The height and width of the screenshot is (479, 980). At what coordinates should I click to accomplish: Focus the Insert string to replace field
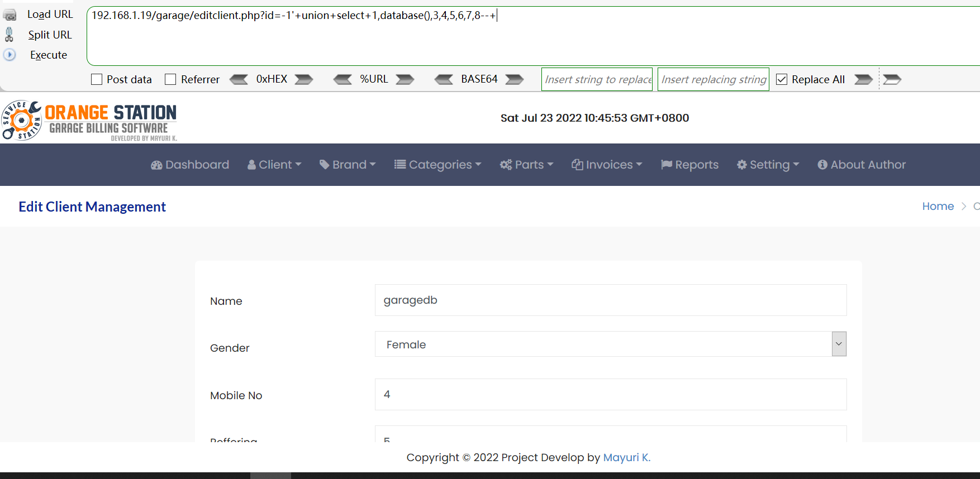(597, 79)
